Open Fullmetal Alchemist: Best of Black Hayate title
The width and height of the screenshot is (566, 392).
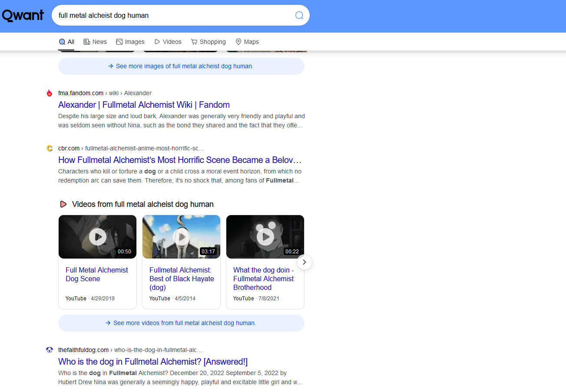[x=182, y=279]
